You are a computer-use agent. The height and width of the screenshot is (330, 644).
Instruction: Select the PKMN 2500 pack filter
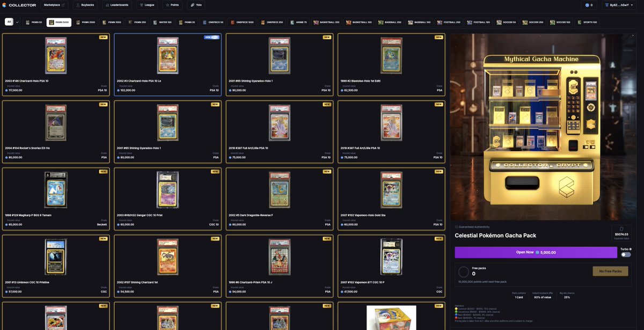(85, 22)
